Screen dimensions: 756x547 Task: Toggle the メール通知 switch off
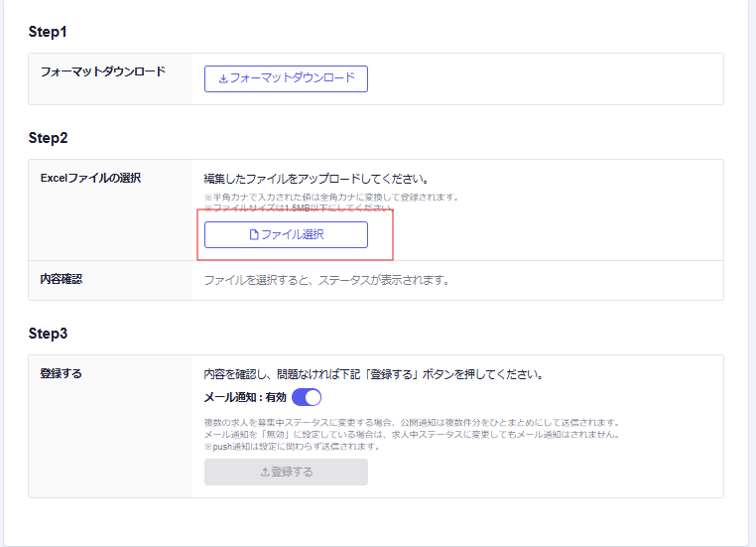coord(307,397)
